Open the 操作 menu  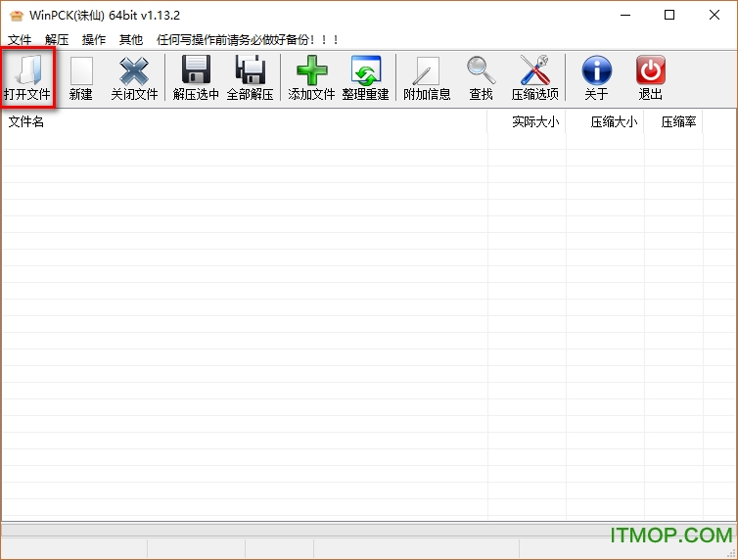tap(94, 40)
